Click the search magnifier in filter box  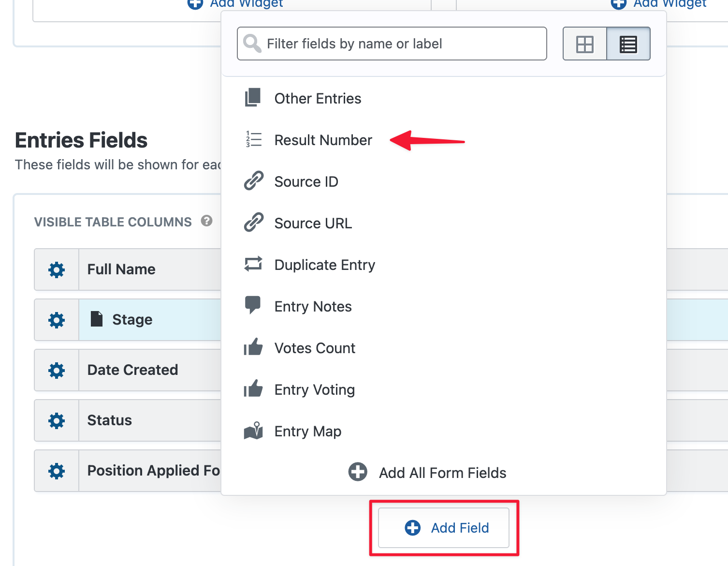click(252, 44)
